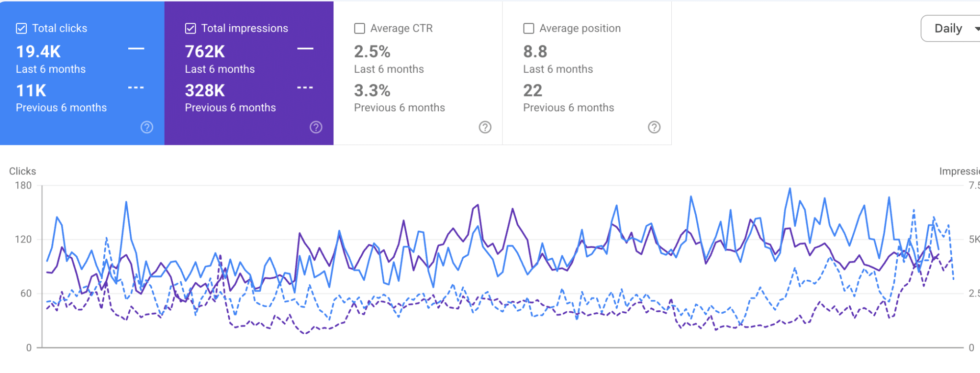
Task: Click the 762K total impressions value
Action: (x=205, y=52)
